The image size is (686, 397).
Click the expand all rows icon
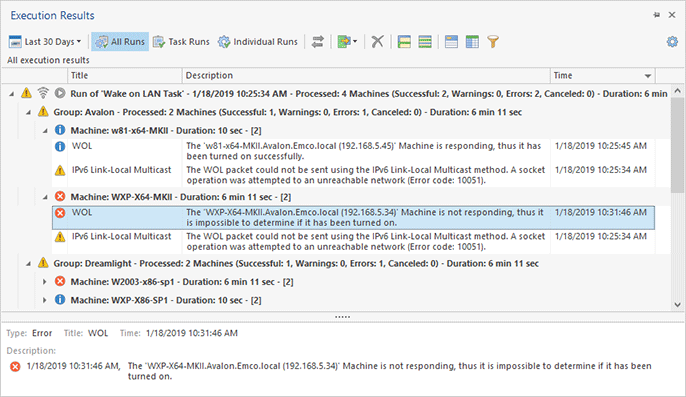(x=404, y=42)
